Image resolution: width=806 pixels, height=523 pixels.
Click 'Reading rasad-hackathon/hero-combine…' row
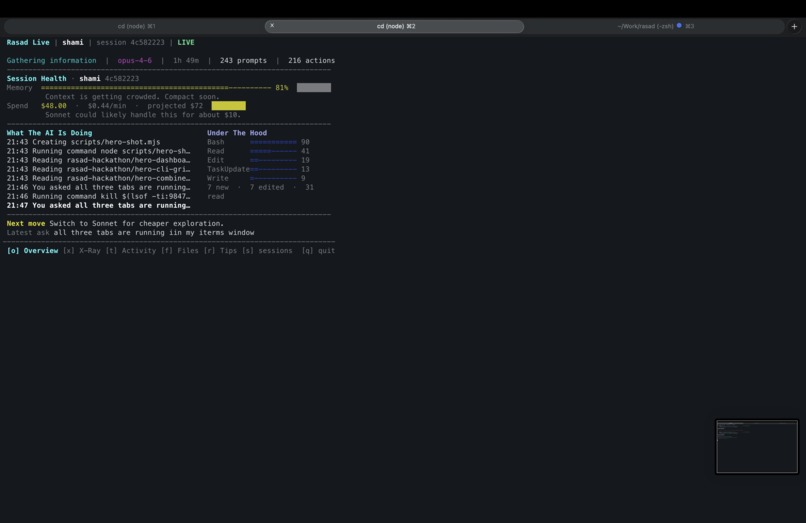[x=98, y=178]
